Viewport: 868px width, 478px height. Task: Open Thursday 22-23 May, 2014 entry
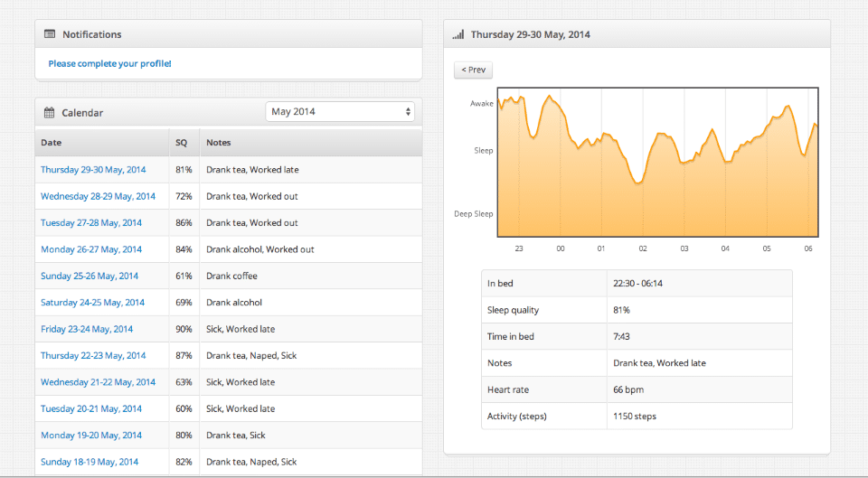pyautogui.click(x=93, y=356)
